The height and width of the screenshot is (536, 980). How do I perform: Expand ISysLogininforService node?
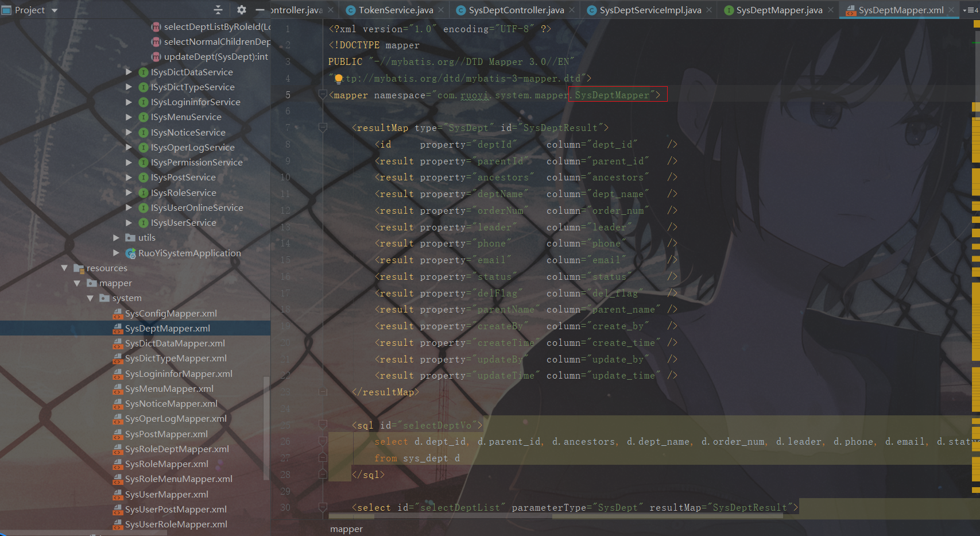pos(129,102)
